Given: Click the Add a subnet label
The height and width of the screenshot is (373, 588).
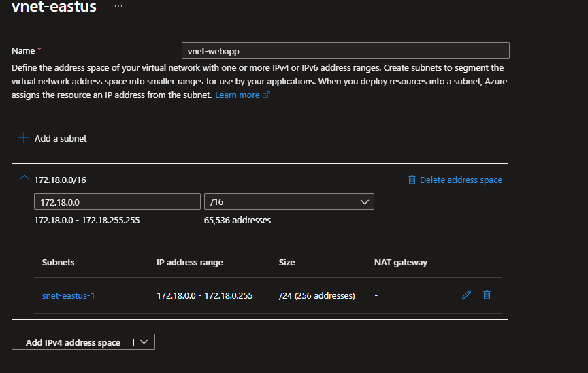Looking at the screenshot, I should [61, 138].
